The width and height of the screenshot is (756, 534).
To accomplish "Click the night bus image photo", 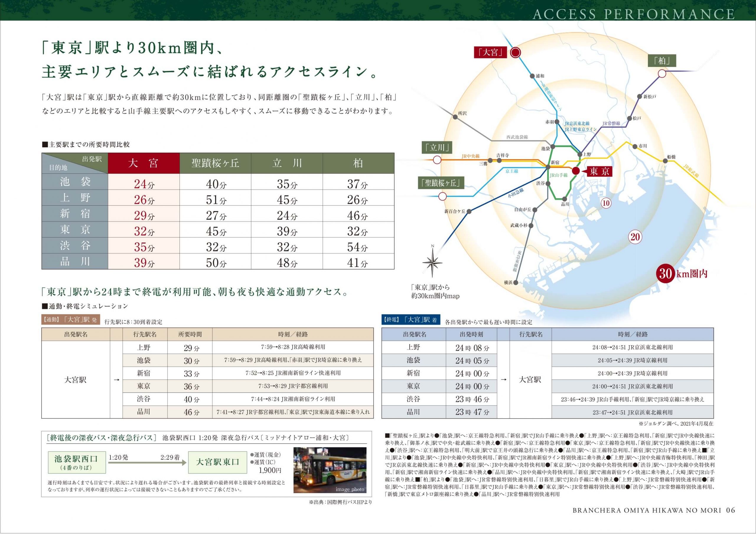I will click(x=330, y=470).
